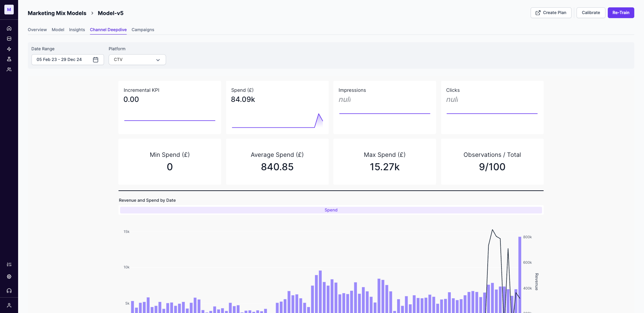The width and height of the screenshot is (644, 313).
Task: Start a Re-Train of the model
Action: point(621,13)
